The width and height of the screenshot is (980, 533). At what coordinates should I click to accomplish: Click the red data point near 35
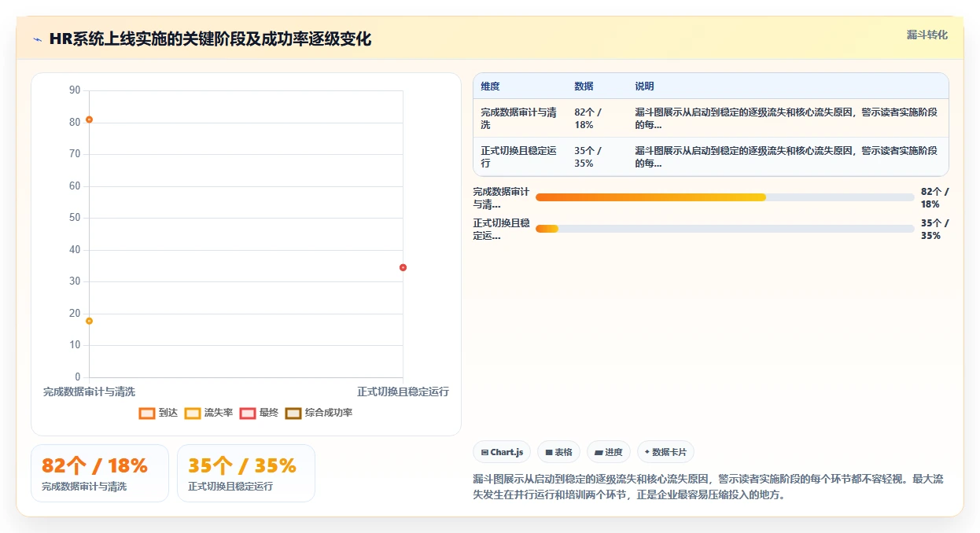pyautogui.click(x=403, y=267)
